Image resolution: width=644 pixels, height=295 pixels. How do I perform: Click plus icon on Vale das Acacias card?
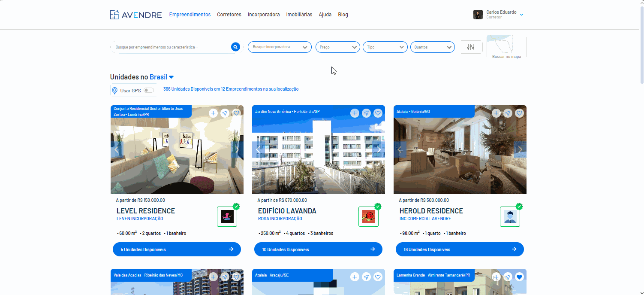tap(213, 277)
